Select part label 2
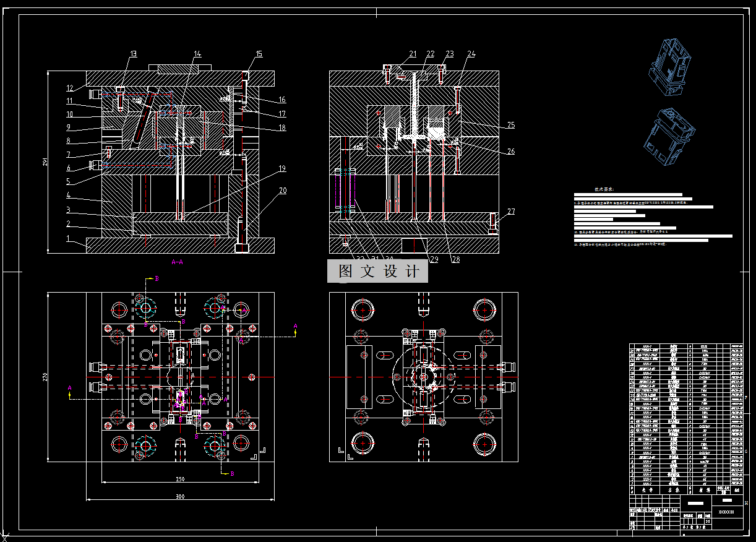 click(x=69, y=223)
